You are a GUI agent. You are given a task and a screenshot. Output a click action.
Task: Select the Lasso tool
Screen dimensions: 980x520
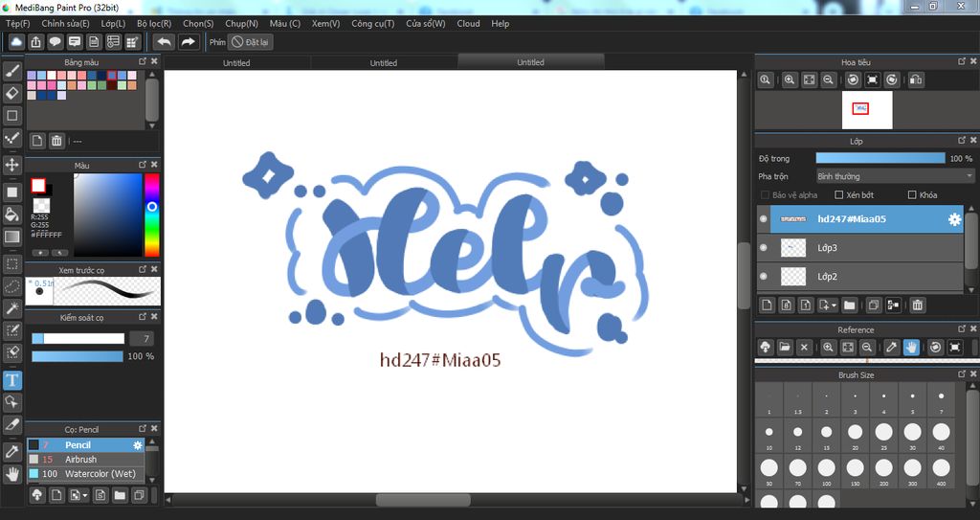[x=11, y=286]
